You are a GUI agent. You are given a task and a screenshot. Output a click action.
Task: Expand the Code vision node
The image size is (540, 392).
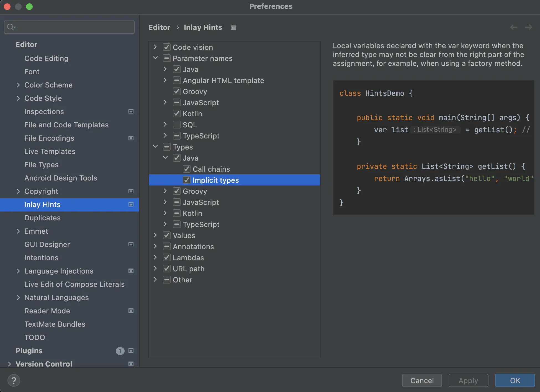point(155,47)
